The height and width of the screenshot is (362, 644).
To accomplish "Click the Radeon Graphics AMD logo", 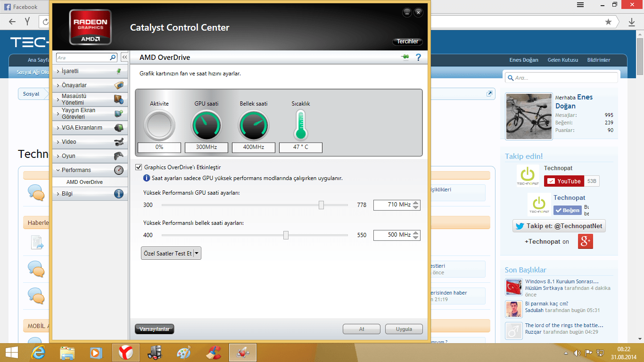I will [91, 27].
